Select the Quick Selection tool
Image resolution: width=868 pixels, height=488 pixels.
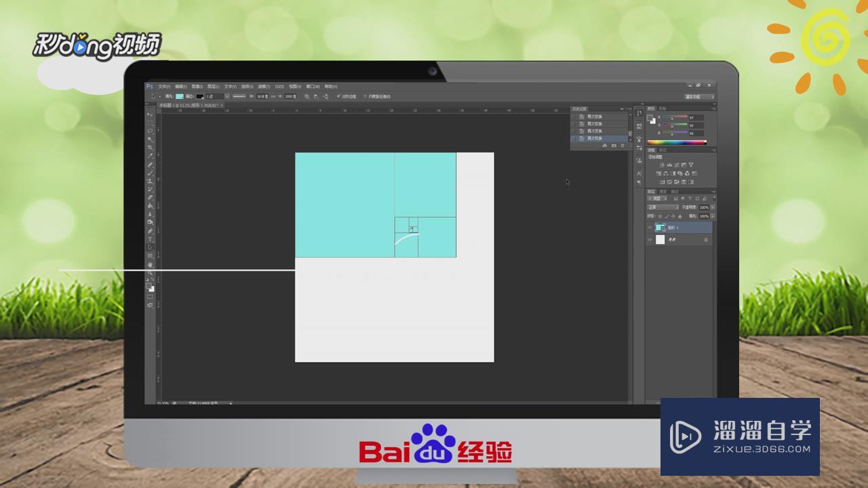[x=150, y=138]
